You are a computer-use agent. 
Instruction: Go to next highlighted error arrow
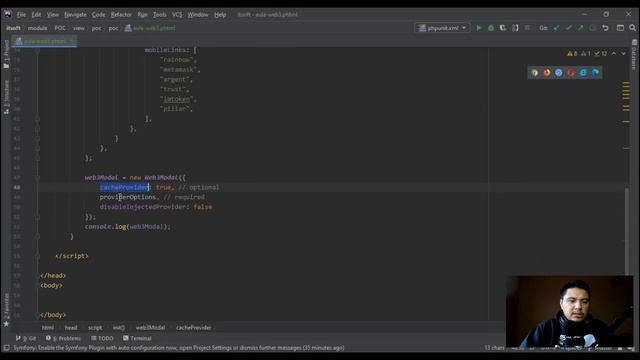[x=623, y=53]
